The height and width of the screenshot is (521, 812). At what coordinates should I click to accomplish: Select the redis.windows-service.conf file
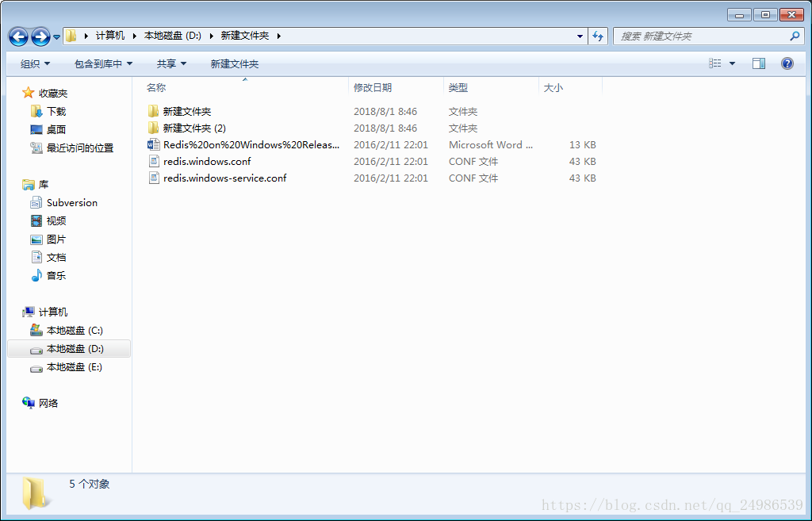tap(224, 178)
